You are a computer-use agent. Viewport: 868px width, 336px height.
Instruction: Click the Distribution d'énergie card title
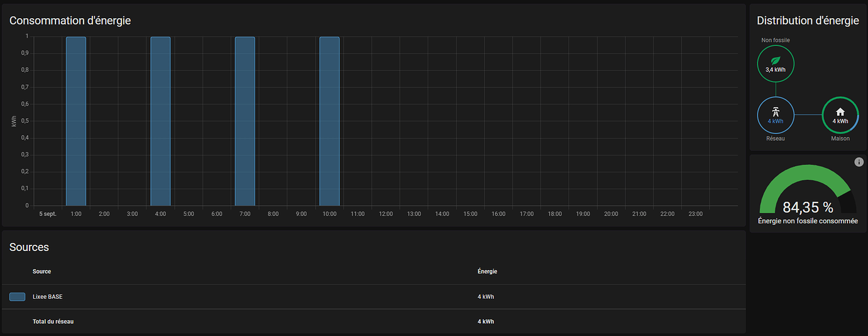coord(808,21)
